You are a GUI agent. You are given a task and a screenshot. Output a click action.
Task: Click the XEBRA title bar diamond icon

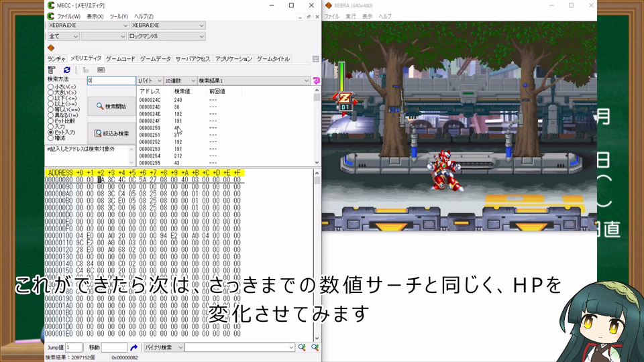click(328, 5)
